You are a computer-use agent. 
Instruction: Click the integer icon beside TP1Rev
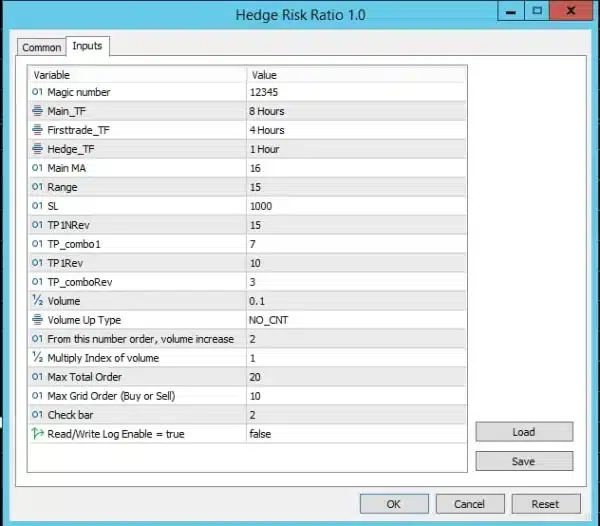(x=37, y=263)
